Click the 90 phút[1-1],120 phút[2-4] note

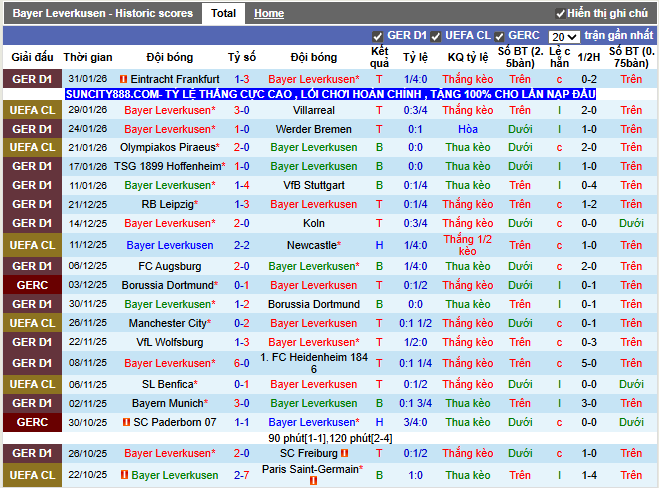click(x=330, y=438)
